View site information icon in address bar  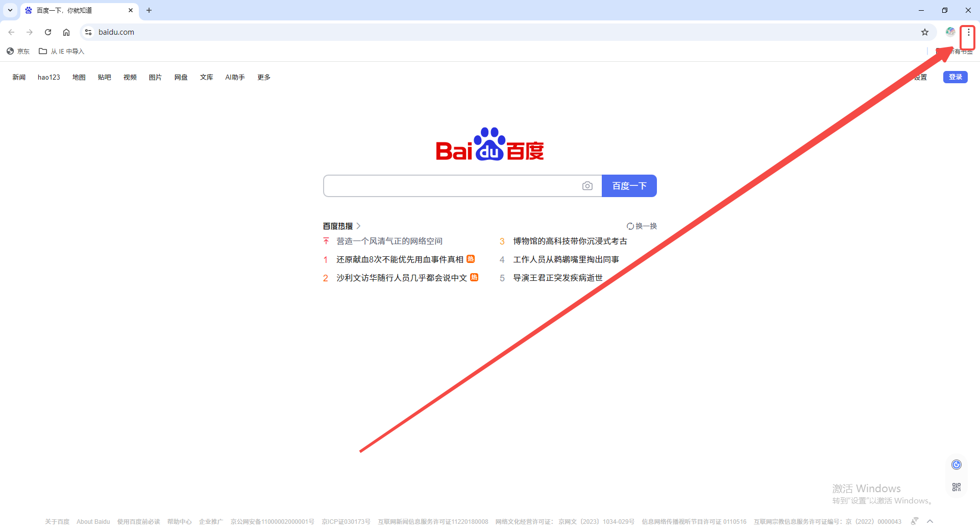point(88,32)
